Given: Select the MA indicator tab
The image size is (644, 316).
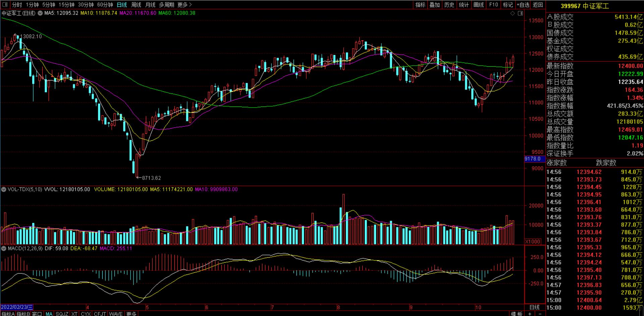Looking at the screenshot, I should click(49, 314).
